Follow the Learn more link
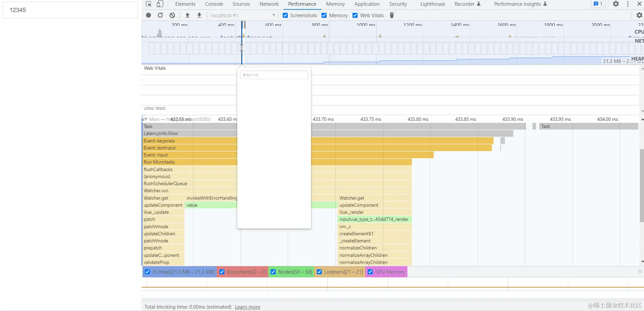The image size is (644, 311). point(247,307)
